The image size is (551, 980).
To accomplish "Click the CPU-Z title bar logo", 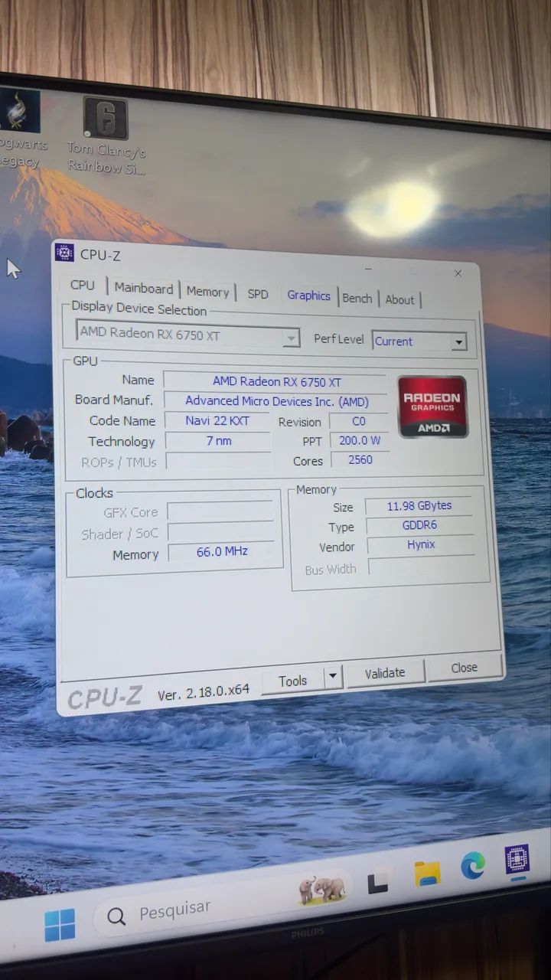I will (x=64, y=253).
